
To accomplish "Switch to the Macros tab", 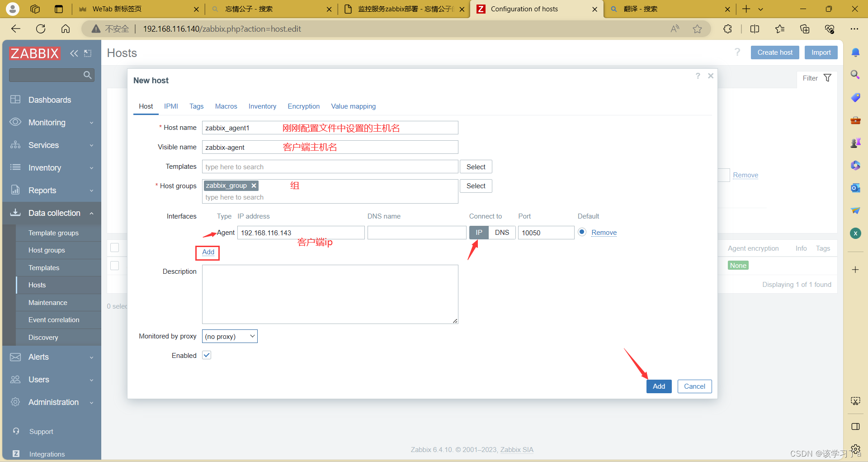I will point(226,106).
